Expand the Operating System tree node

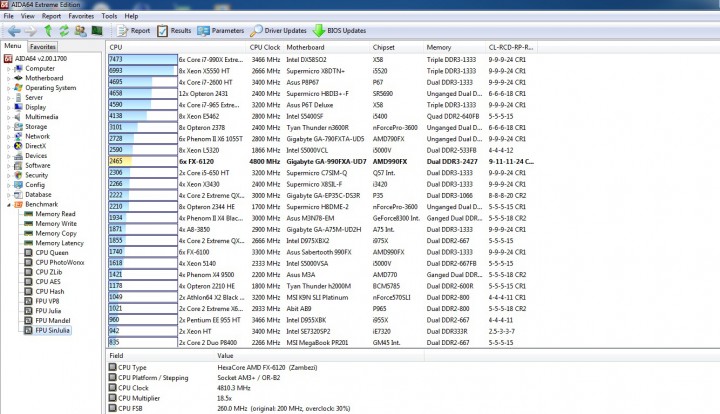click(x=8, y=88)
